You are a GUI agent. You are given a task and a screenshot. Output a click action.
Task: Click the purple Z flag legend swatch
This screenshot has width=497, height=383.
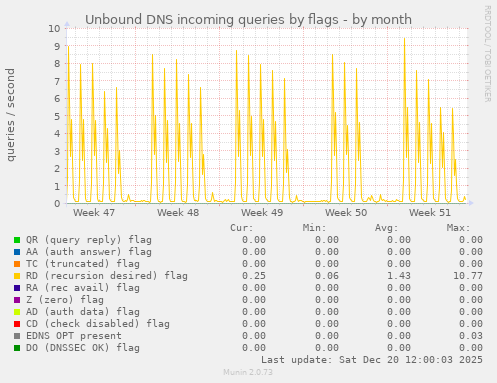17,300
